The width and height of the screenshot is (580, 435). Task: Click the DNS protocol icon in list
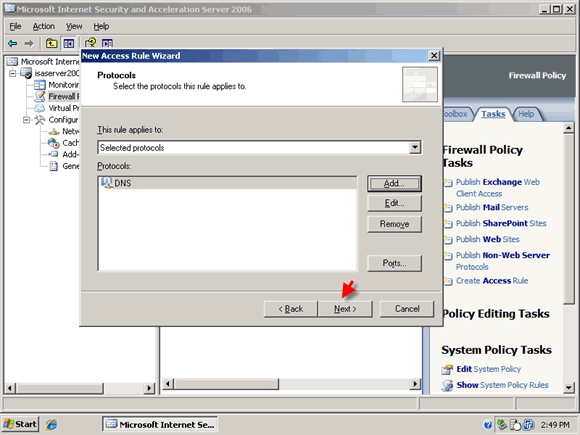point(107,183)
